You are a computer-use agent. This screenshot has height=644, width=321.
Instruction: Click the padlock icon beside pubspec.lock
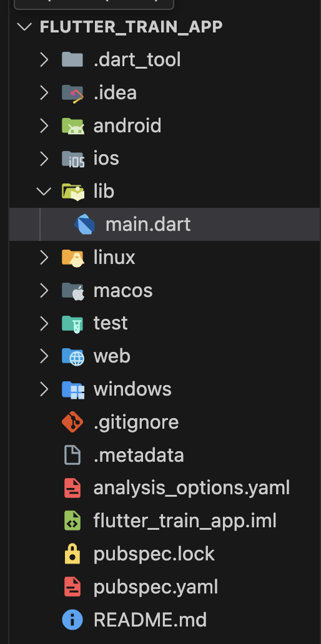click(x=72, y=554)
